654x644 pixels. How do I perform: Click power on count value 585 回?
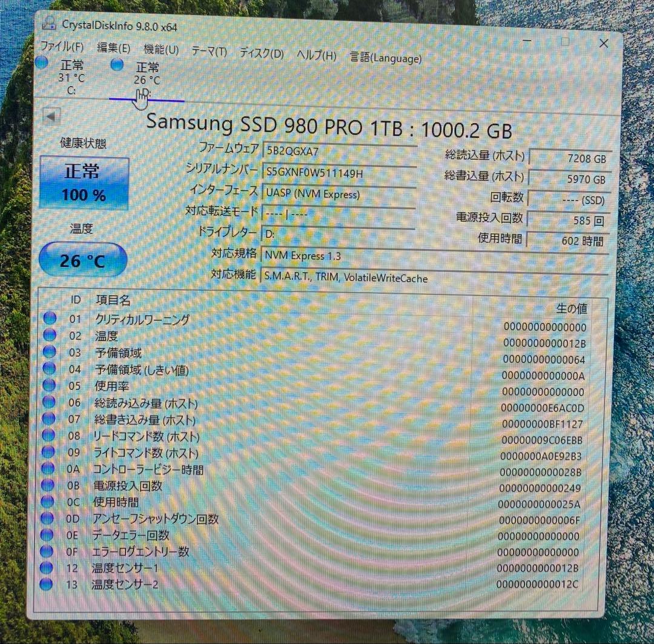569,220
